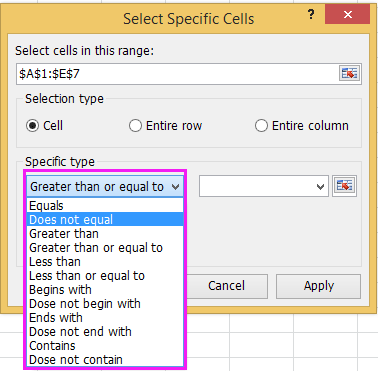Choose Dose not begin with option

click(x=105, y=304)
